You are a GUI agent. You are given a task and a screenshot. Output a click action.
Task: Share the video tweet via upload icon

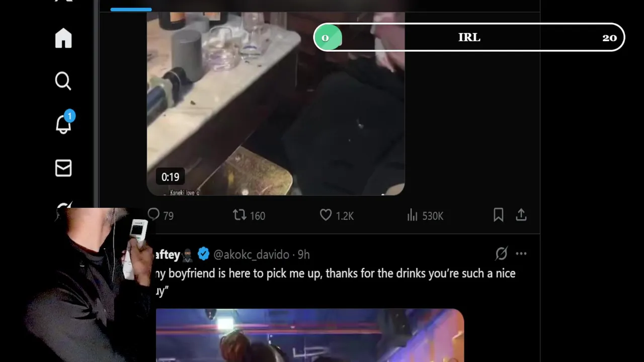521,215
